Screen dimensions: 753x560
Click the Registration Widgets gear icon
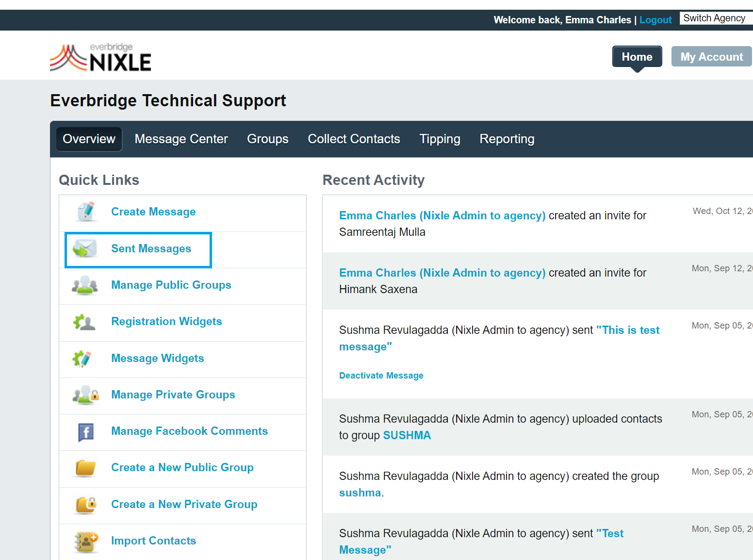(84, 322)
